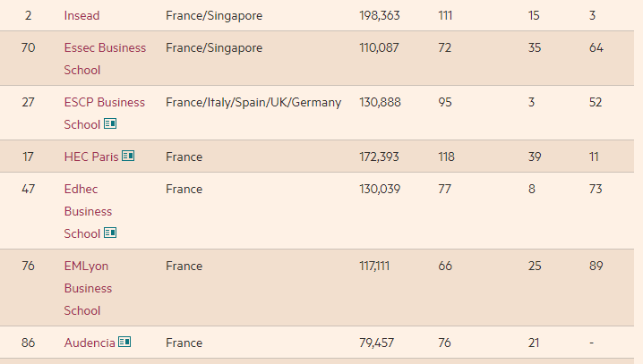The height and width of the screenshot is (364, 643).
Task: Select Audencia salary value 79,457
Action: (x=376, y=343)
